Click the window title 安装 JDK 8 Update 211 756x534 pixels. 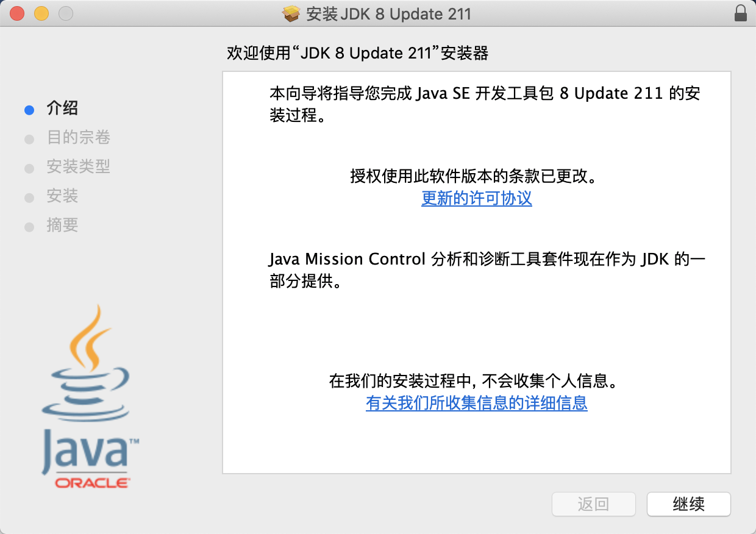point(389,14)
